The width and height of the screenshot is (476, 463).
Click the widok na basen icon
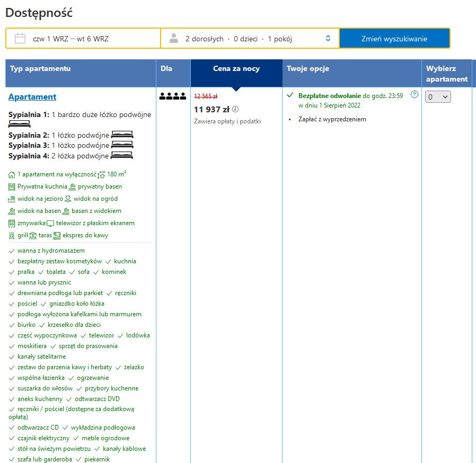[x=12, y=211]
